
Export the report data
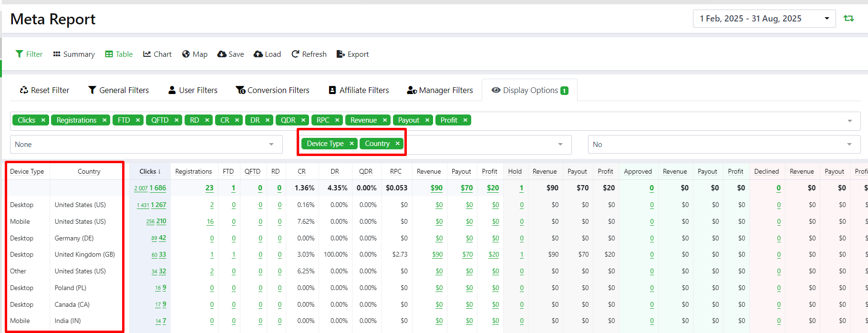tap(352, 54)
